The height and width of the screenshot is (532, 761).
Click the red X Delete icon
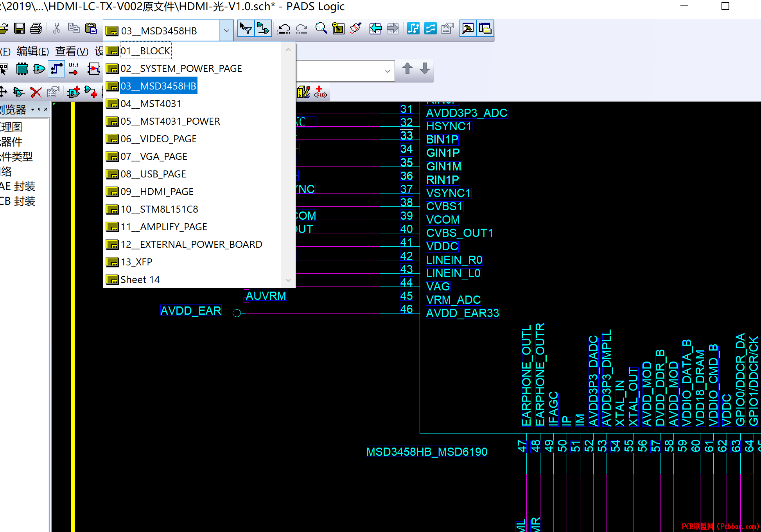36,92
